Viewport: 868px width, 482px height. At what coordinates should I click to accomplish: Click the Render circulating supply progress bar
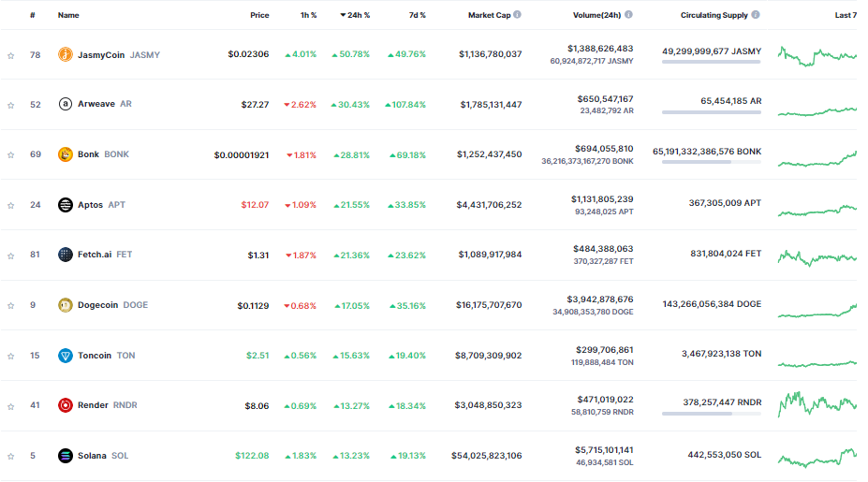[712, 414]
